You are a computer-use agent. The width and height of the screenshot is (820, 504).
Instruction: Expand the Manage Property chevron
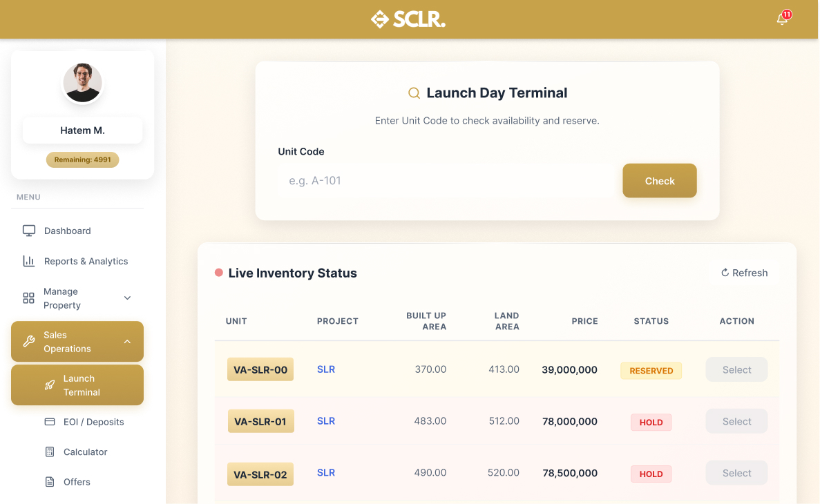[x=127, y=298]
